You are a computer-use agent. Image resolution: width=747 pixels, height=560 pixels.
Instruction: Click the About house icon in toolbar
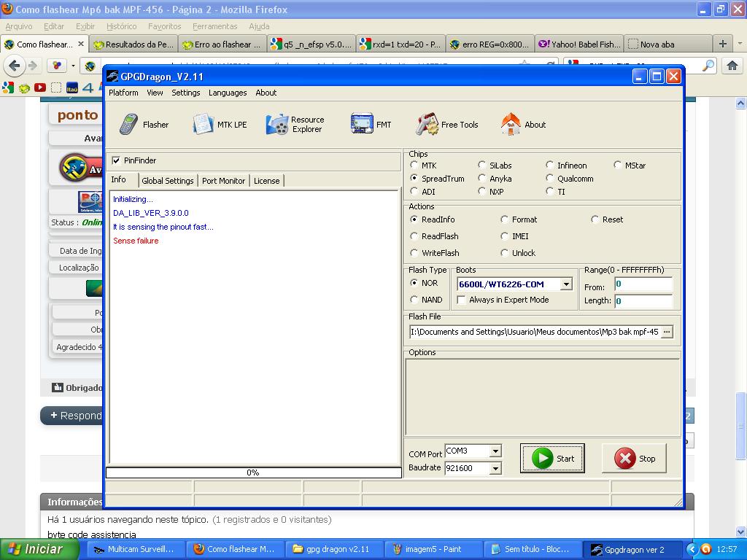[x=511, y=124]
